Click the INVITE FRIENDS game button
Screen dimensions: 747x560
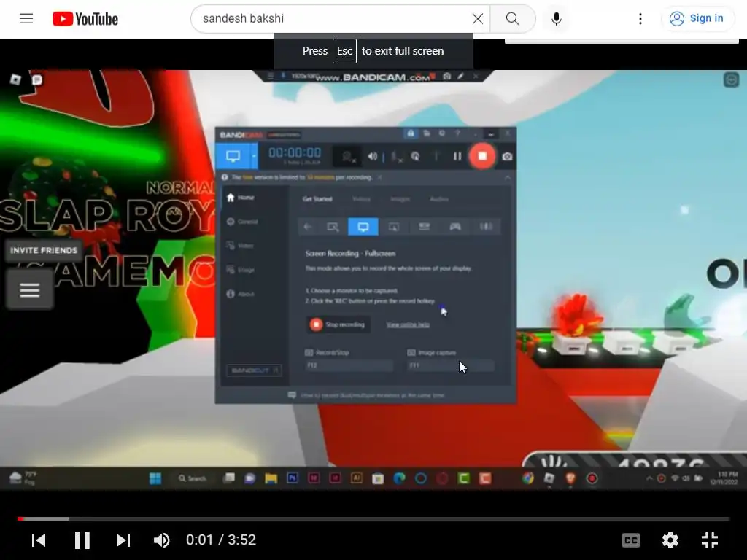(43, 250)
